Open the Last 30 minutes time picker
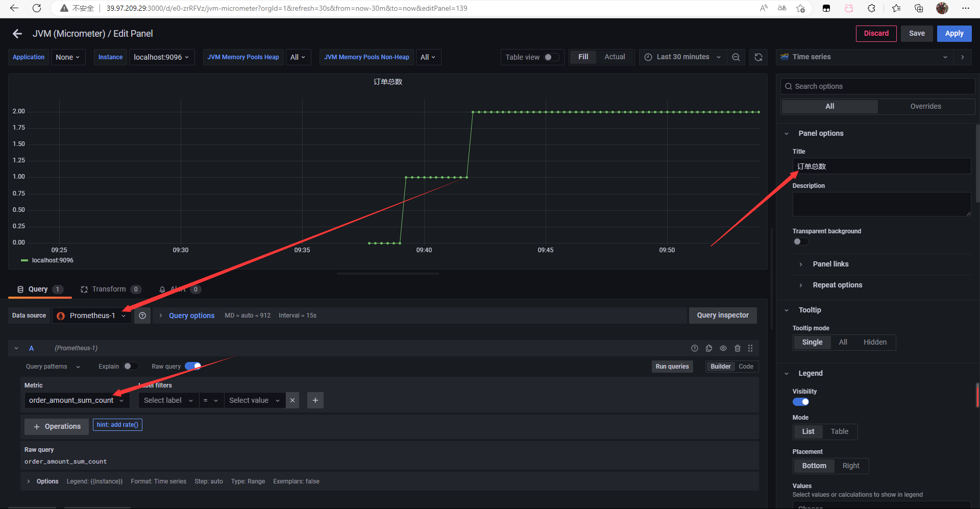This screenshot has width=980, height=509. tap(682, 57)
